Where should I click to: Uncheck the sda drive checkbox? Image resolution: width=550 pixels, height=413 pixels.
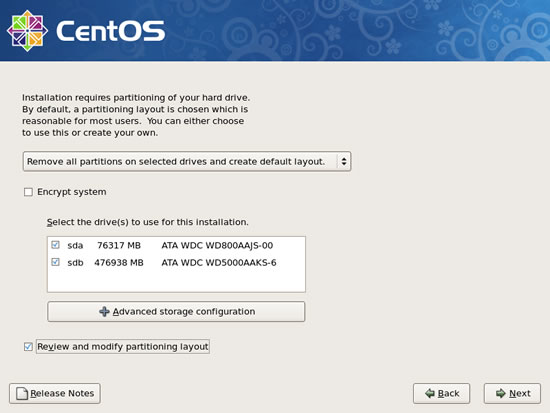pyautogui.click(x=55, y=245)
